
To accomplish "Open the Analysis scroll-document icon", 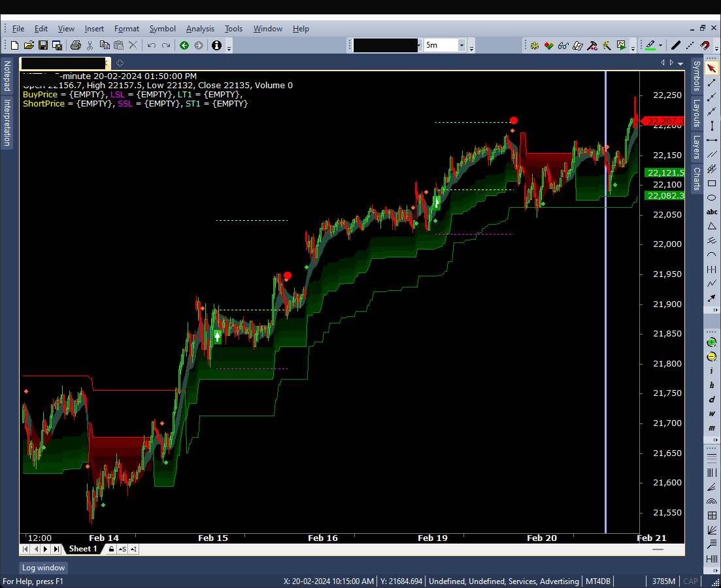I will click(578, 46).
